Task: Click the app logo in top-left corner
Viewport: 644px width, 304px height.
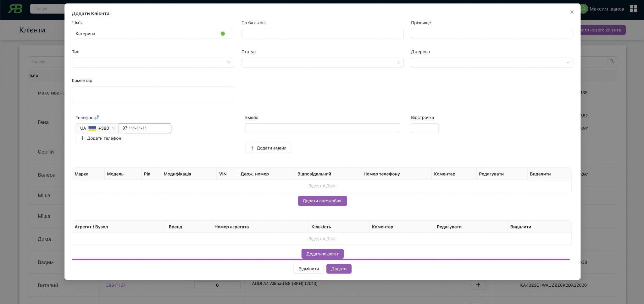Action: [15, 9]
